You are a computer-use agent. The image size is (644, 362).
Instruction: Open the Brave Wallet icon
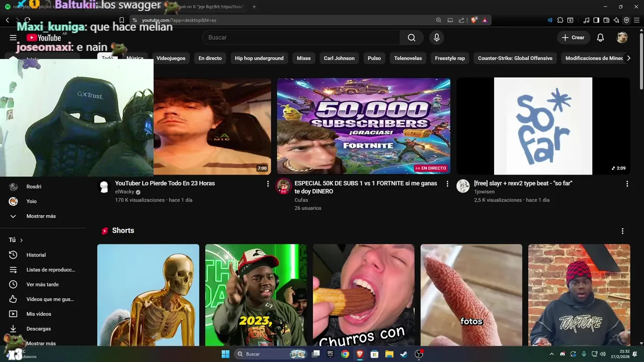click(606, 20)
